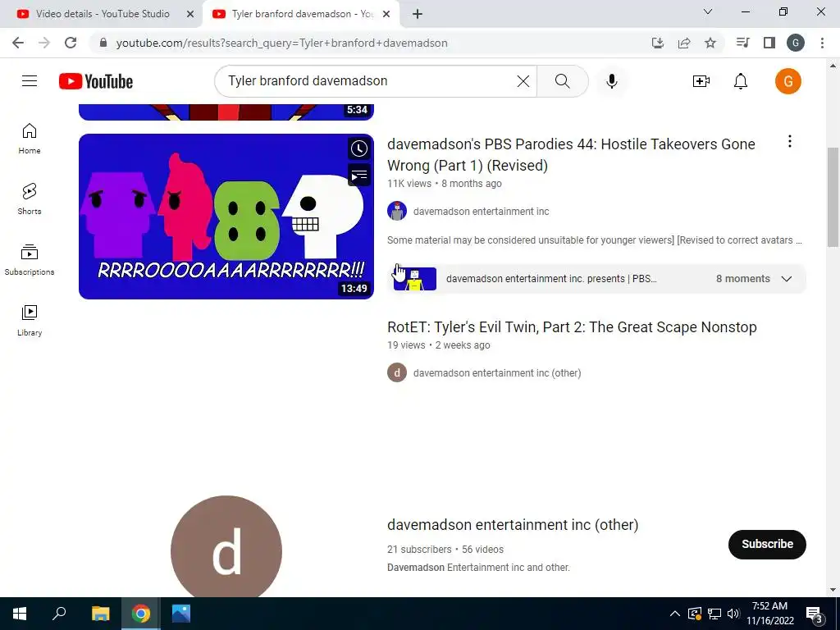
Task: Go to Home in the sidebar
Action: (30, 138)
